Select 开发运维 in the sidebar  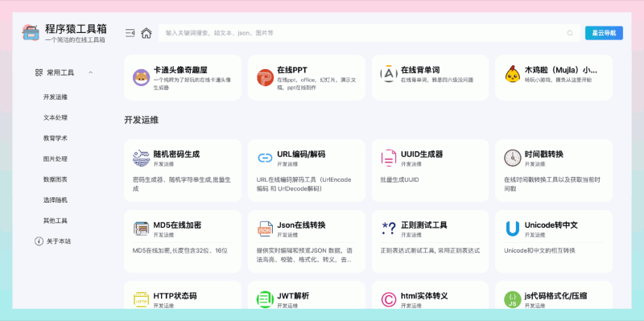56,97
